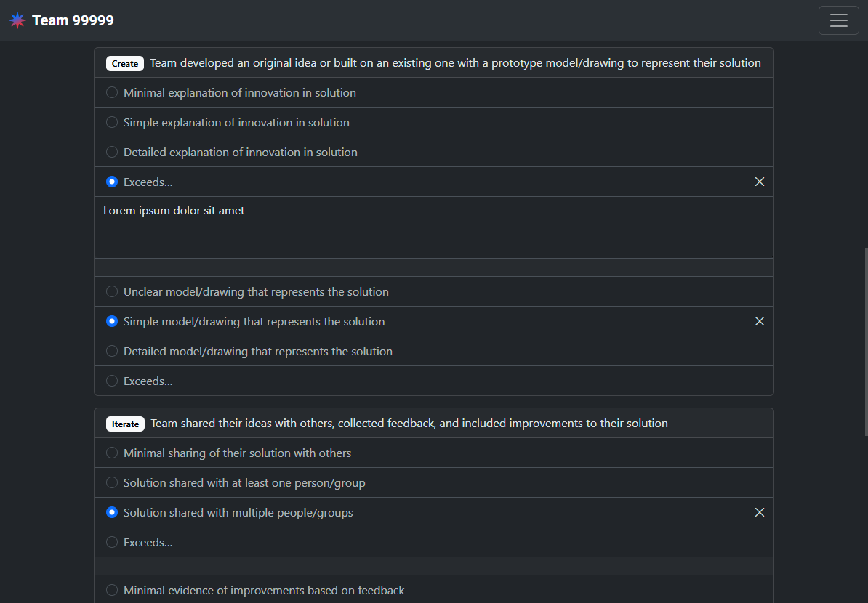Click the "Create" badge label
The image size is (868, 603).
[x=125, y=64]
